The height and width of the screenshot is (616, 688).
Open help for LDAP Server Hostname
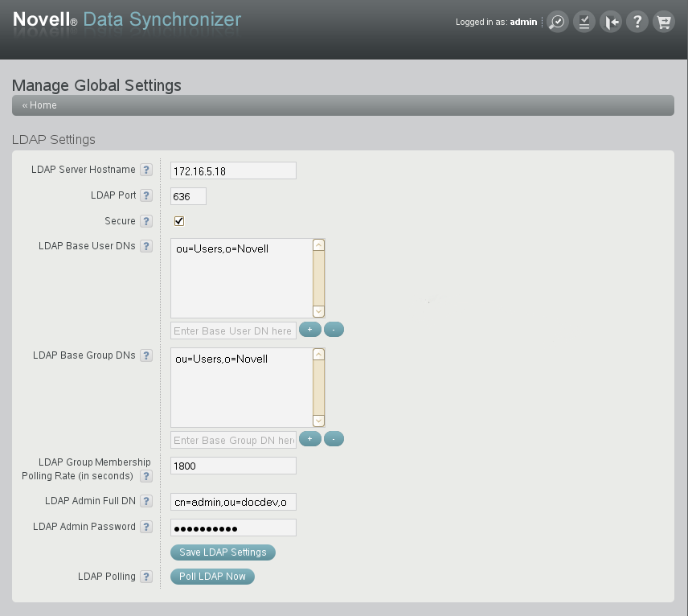[146, 170]
